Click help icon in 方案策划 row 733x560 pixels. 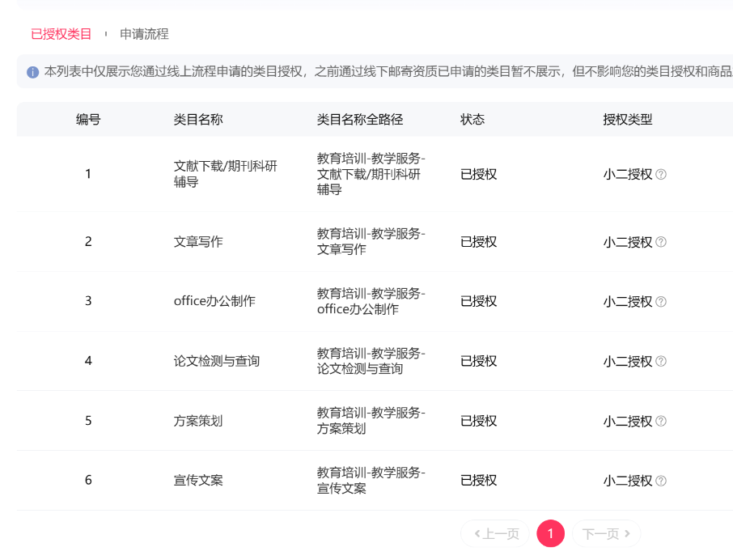(x=660, y=421)
